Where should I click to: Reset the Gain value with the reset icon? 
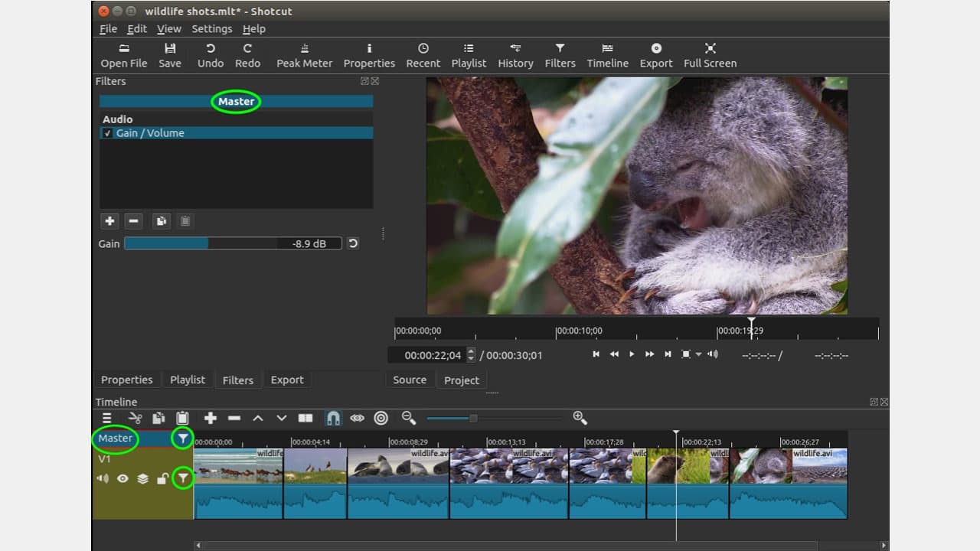(x=353, y=243)
